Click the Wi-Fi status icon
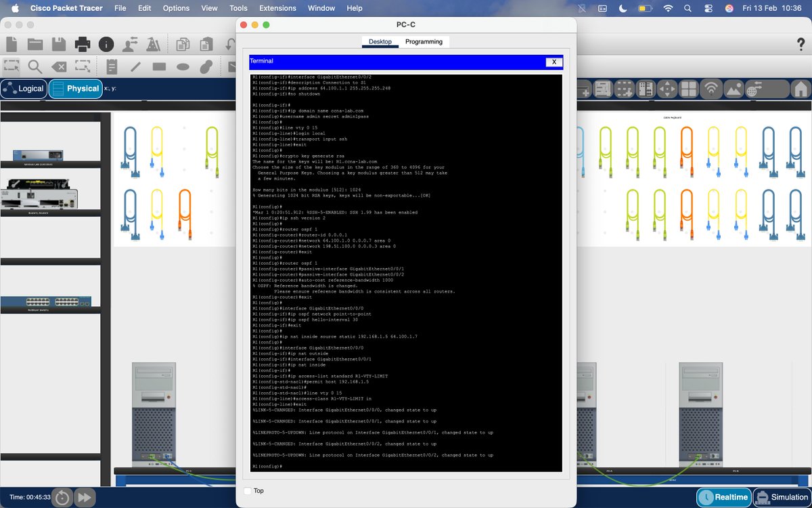Image resolution: width=812 pixels, height=508 pixels. pyautogui.click(x=668, y=8)
